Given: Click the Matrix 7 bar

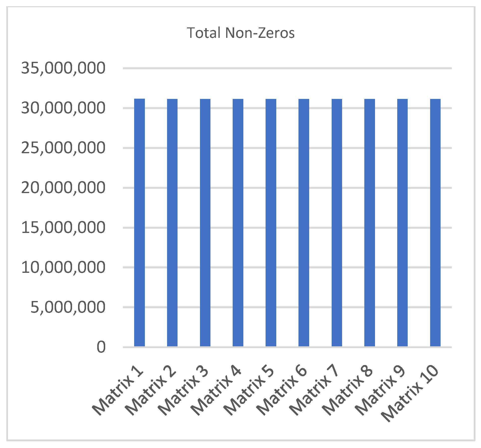Looking at the screenshot, I should pos(337,223).
